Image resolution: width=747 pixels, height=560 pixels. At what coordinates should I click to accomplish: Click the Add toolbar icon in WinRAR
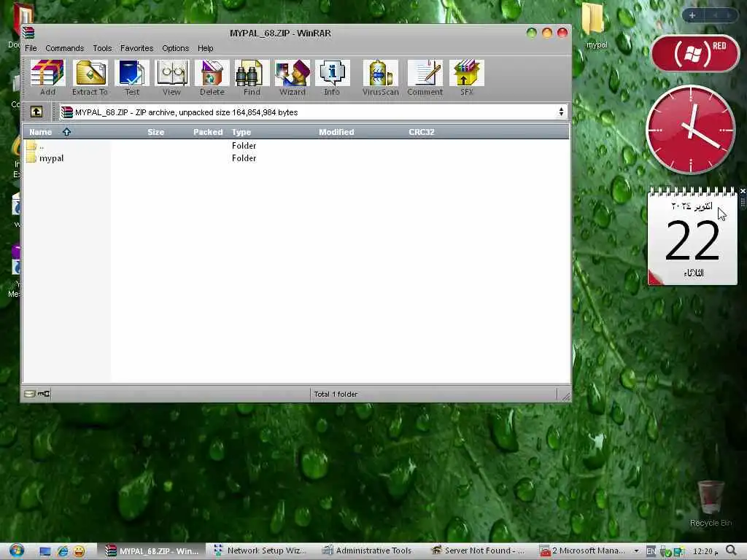[47, 77]
